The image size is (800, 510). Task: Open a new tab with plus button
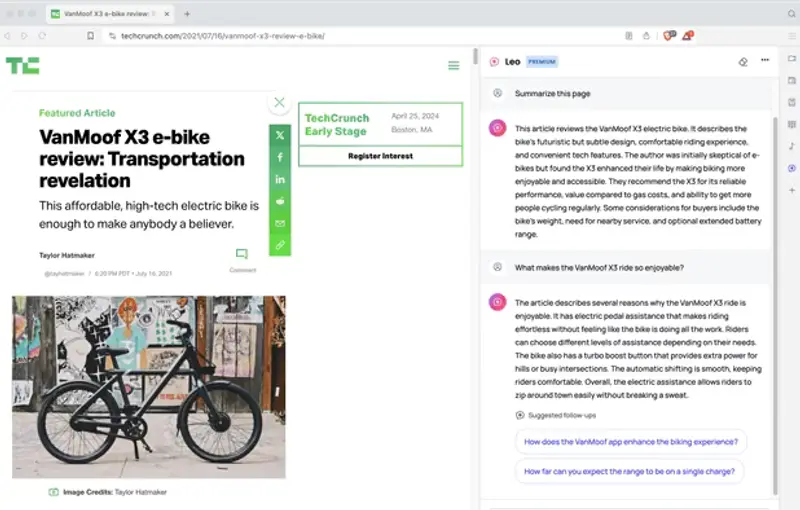(x=187, y=14)
